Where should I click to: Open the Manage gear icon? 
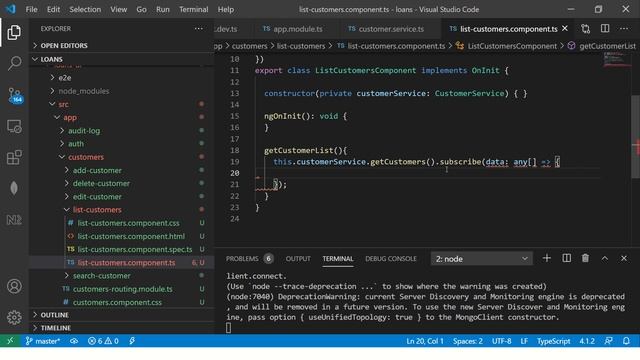14,317
